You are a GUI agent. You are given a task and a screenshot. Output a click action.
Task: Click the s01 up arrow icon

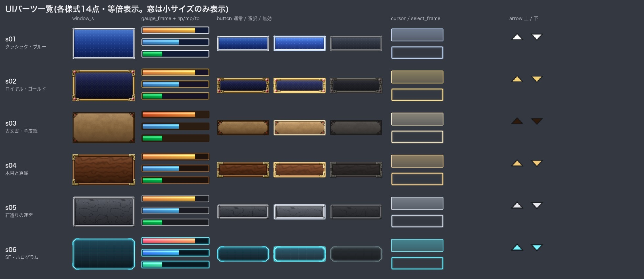[517, 37]
